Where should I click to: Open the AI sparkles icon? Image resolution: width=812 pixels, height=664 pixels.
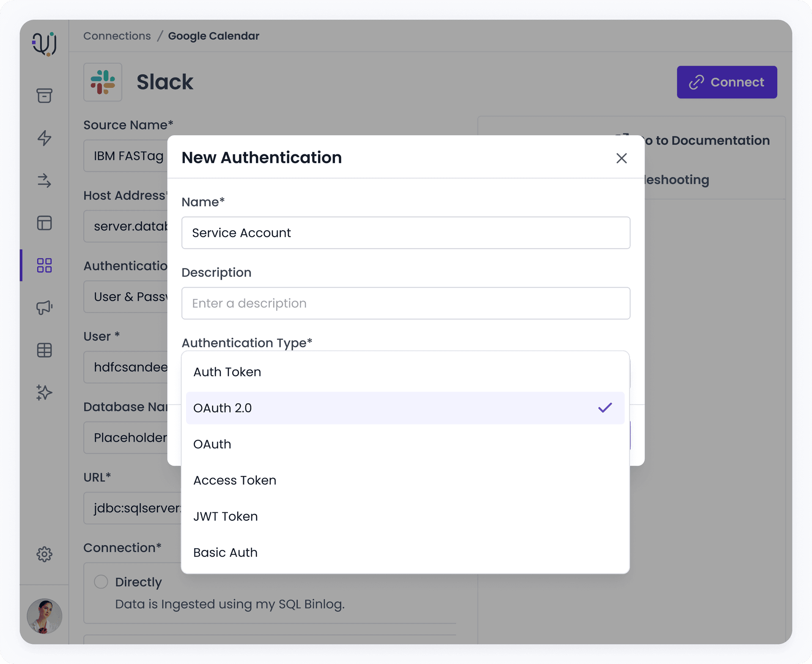point(44,393)
